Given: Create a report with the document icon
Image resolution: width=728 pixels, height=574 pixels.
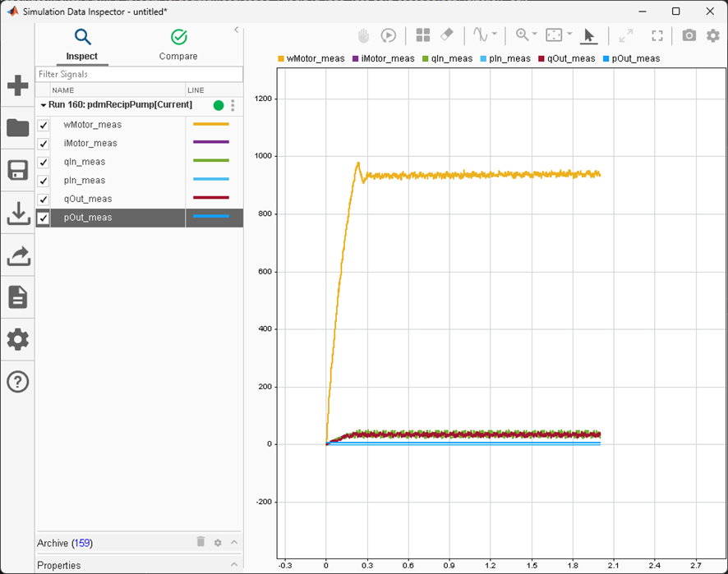Looking at the screenshot, I should pos(17,297).
